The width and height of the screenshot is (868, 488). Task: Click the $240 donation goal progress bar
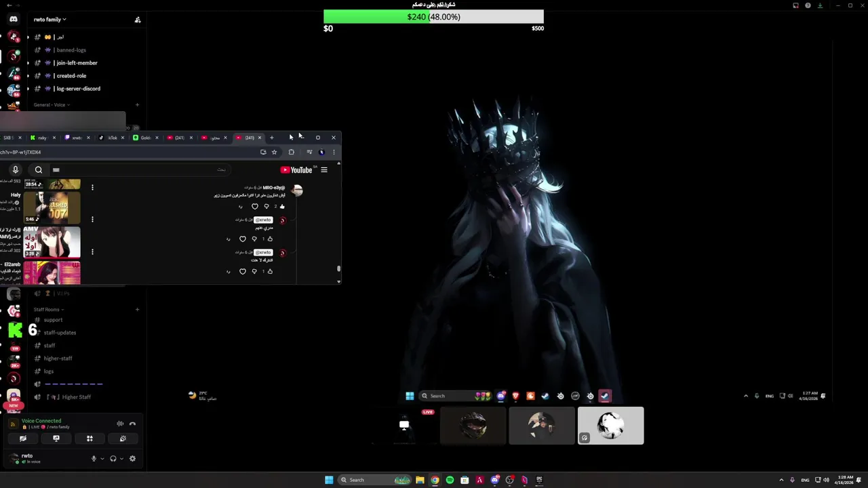point(433,17)
